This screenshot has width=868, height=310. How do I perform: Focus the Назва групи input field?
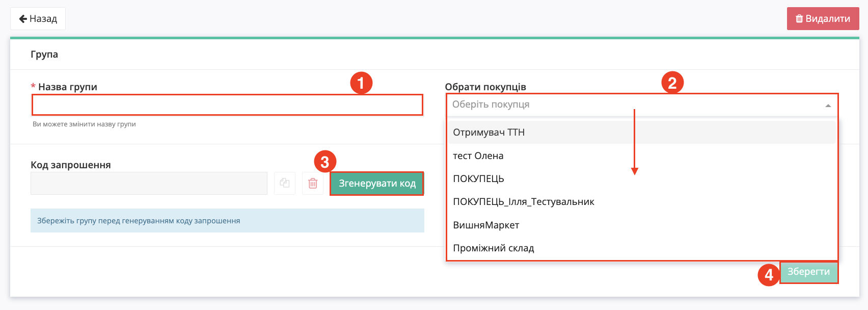point(227,105)
